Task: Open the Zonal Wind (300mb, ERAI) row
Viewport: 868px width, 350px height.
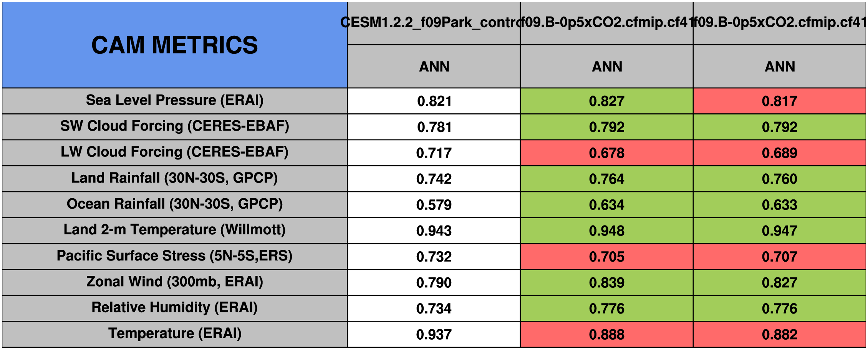Action: tap(175, 282)
